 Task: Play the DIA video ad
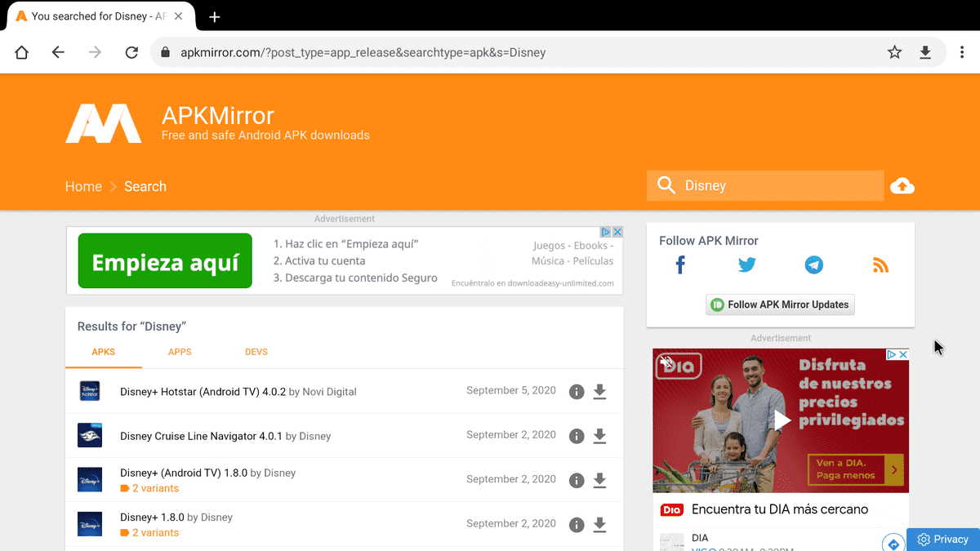782,420
